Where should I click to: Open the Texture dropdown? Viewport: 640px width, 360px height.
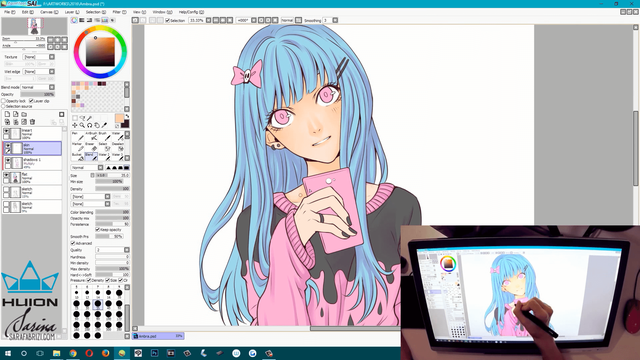pos(39,57)
